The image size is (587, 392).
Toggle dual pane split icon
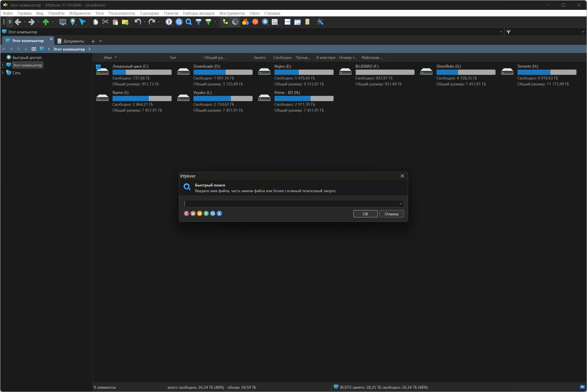[288, 22]
